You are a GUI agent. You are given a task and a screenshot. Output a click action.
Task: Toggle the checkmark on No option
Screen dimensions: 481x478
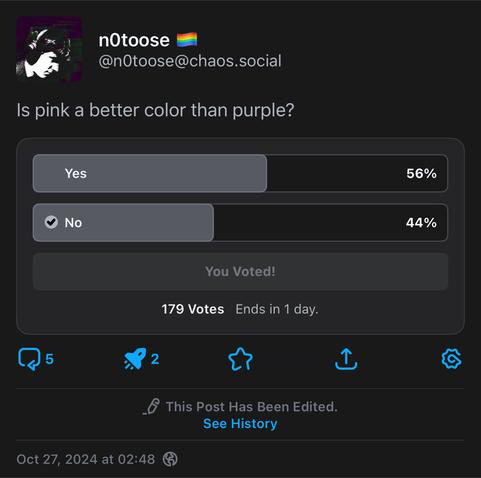click(51, 222)
